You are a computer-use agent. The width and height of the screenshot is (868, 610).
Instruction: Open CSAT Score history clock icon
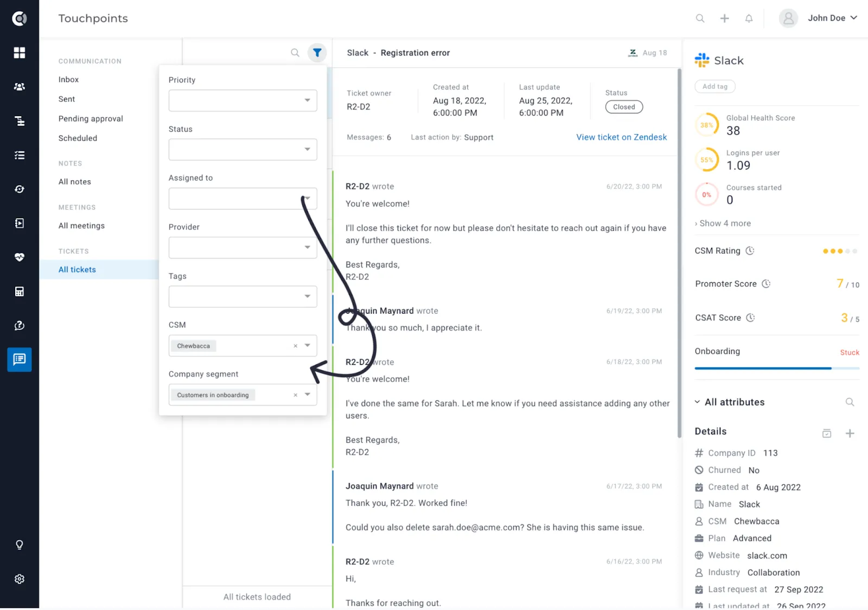pos(750,317)
